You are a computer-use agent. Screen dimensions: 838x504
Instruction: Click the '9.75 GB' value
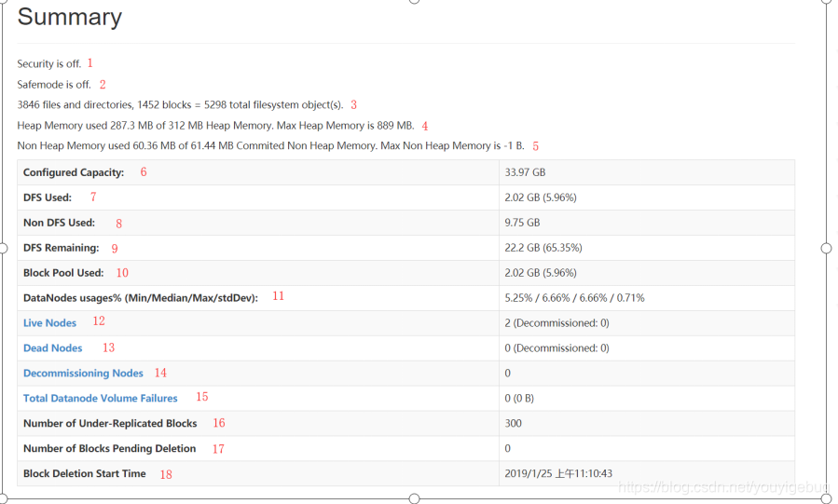pyautogui.click(x=522, y=223)
